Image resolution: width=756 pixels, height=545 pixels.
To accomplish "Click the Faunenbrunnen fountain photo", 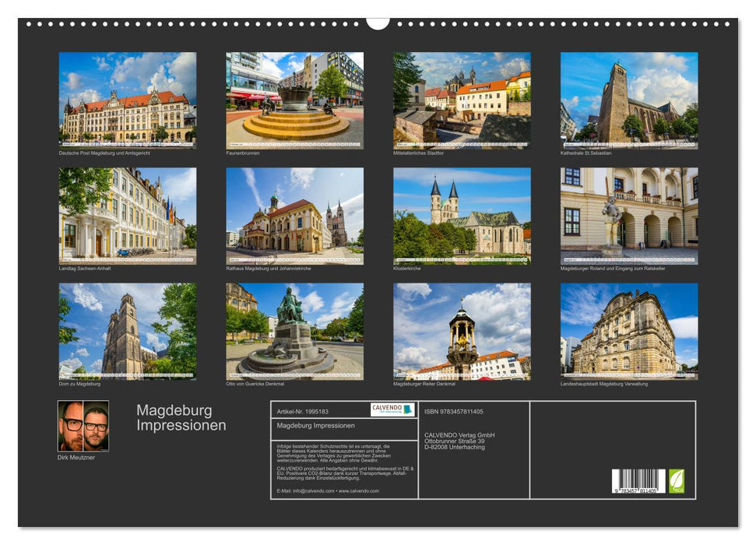I will [x=293, y=100].
